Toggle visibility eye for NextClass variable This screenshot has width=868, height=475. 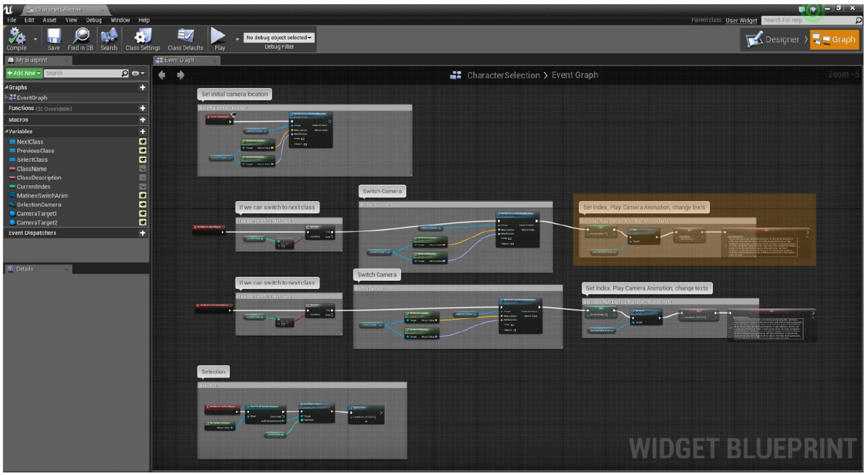[x=143, y=142]
